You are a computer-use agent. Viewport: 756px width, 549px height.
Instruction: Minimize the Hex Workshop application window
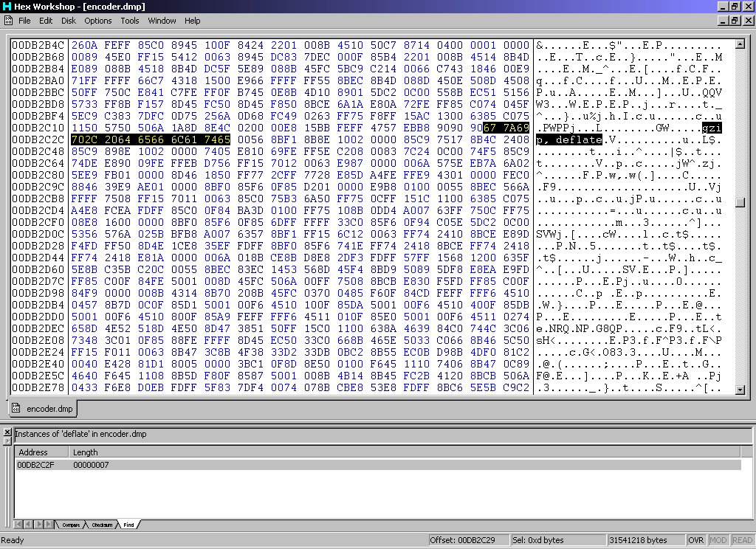[723, 6]
